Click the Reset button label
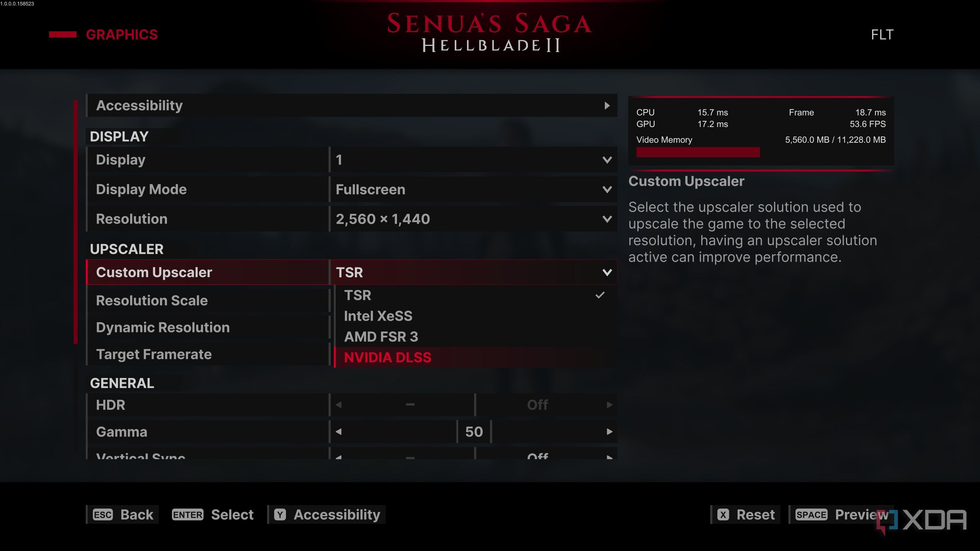Screen dimensions: 980x551 click(x=755, y=515)
